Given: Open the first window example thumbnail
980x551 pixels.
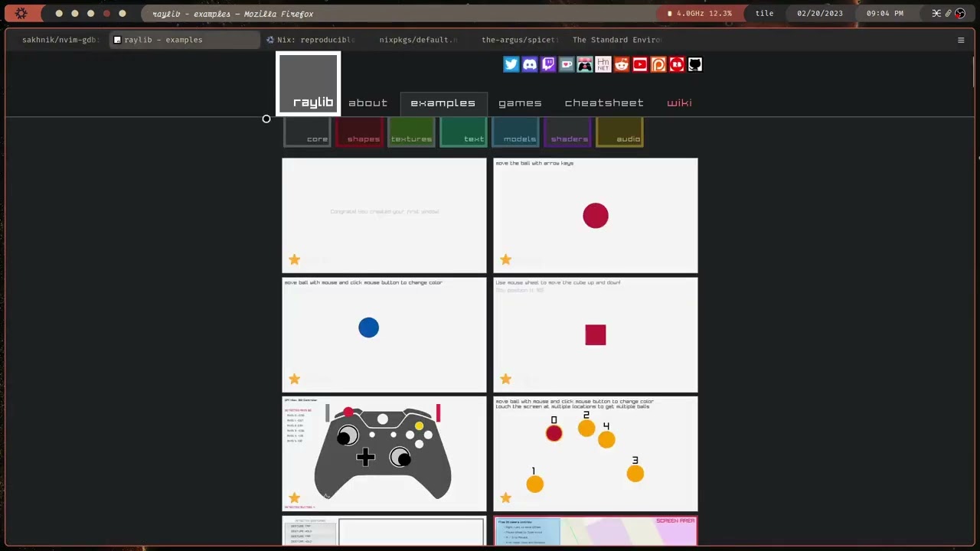Looking at the screenshot, I should 384,215.
